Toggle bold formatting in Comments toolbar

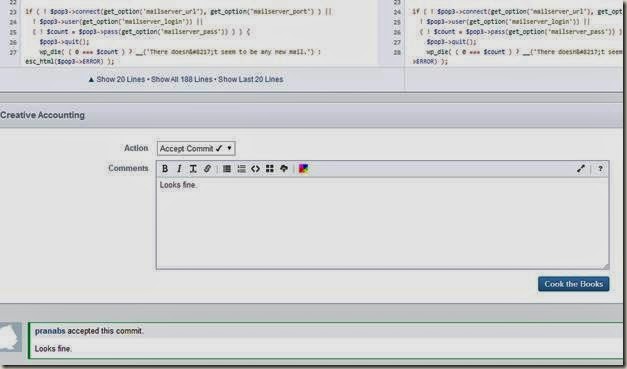click(165, 169)
